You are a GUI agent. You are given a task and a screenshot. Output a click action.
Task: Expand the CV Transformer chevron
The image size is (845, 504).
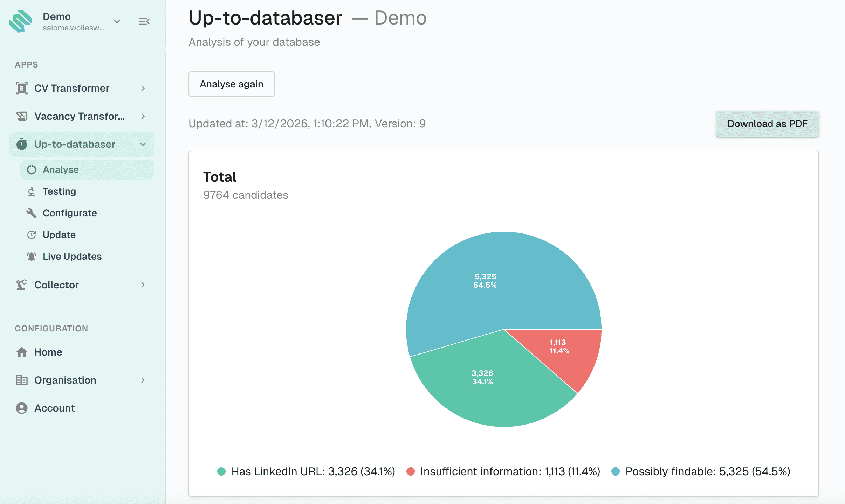(x=143, y=88)
